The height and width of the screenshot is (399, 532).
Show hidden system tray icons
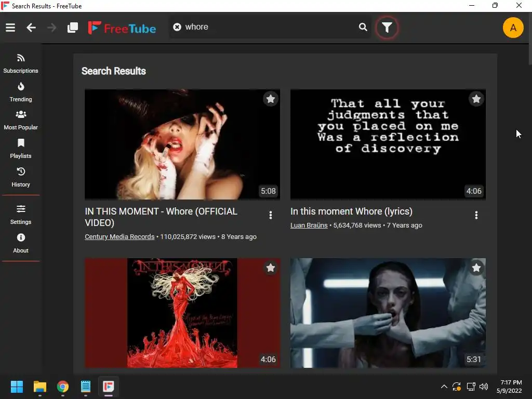tap(444, 387)
